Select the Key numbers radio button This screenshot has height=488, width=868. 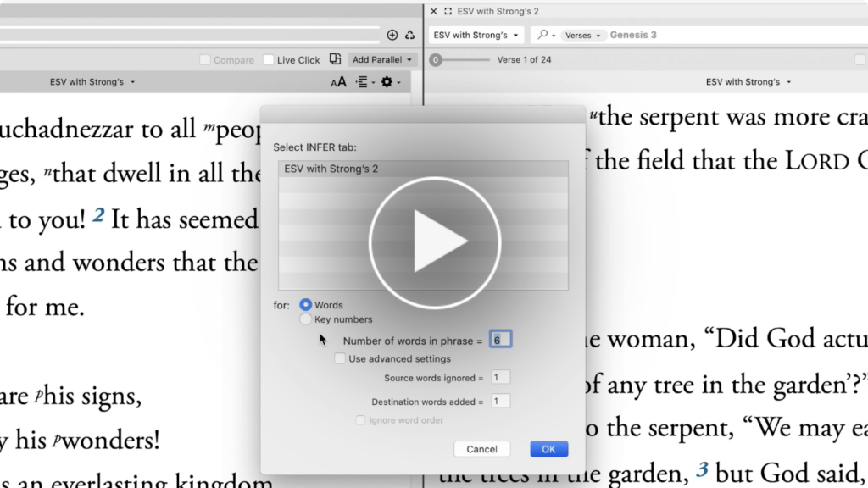[x=305, y=319]
